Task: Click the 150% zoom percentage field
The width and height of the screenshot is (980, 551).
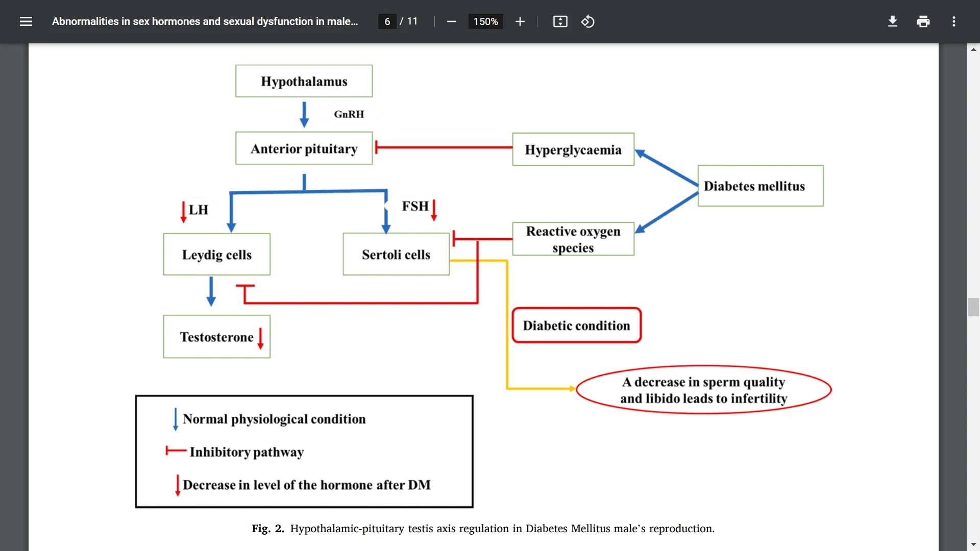Action: click(484, 21)
